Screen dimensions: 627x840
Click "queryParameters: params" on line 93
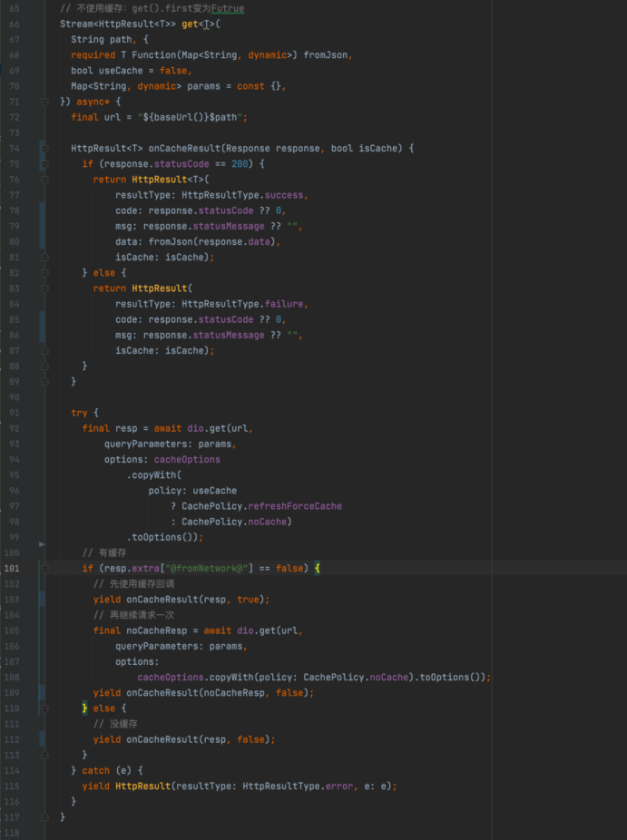(168, 444)
